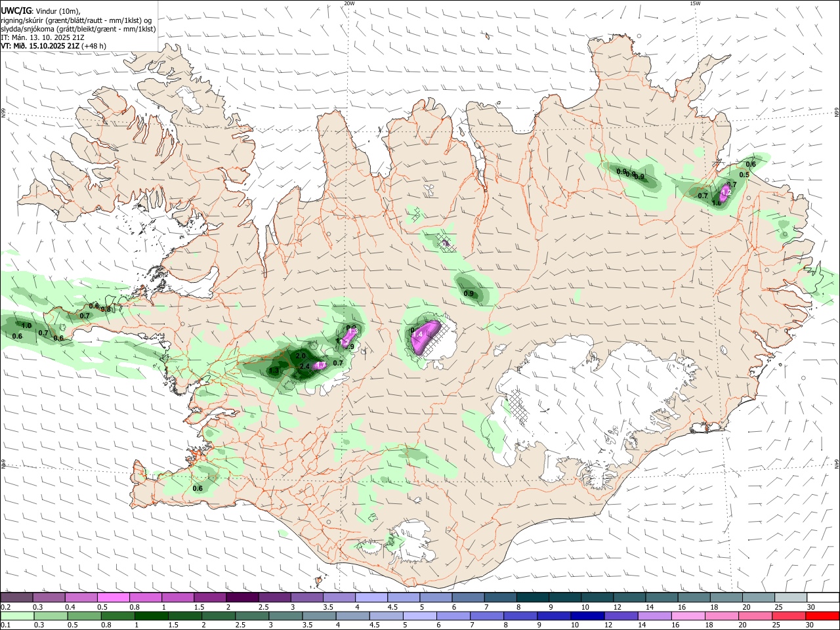Image resolution: width=840 pixels, height=630 pixels.
Task: Click upper legend swatch between 0.5 and 0.8
Action: pyautogui.click(x=113, y=597)
